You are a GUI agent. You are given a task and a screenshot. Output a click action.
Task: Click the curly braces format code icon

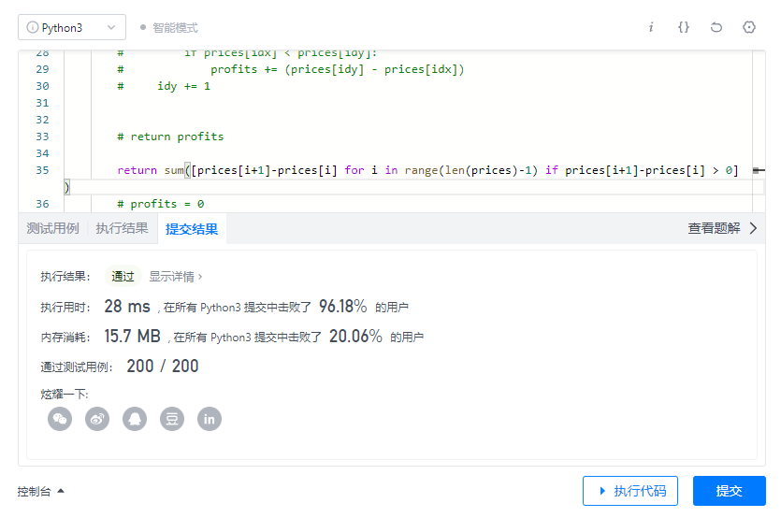coord(684,27)
